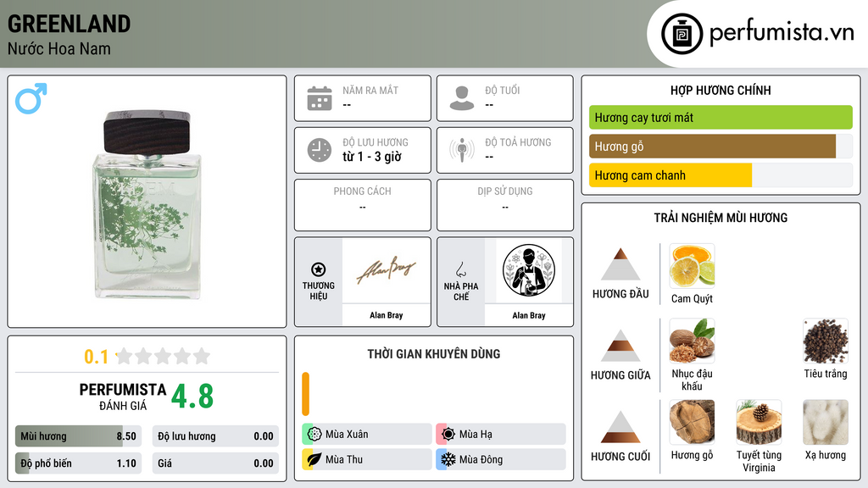
Task: Click the Nước Hoa Nam subtitle
Action: (59, 48)
